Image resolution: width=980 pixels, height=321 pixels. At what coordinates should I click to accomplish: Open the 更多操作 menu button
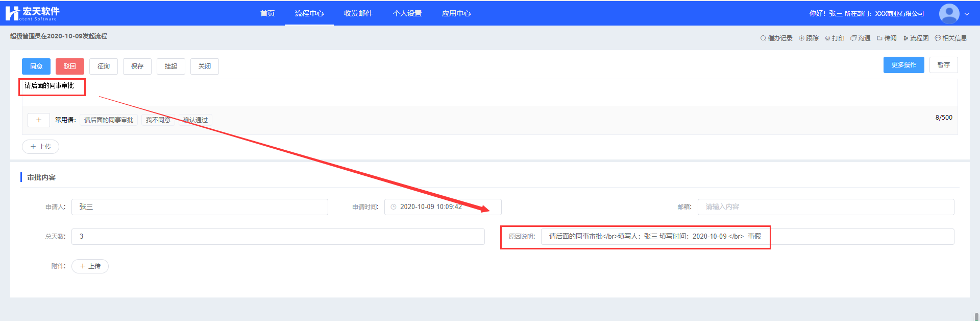click(903, 65)
